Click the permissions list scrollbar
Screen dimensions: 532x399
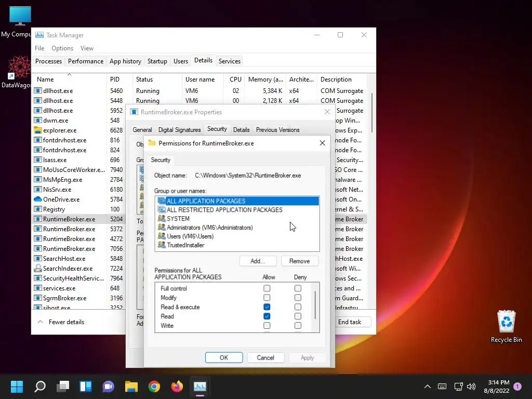tap(315, 304)
